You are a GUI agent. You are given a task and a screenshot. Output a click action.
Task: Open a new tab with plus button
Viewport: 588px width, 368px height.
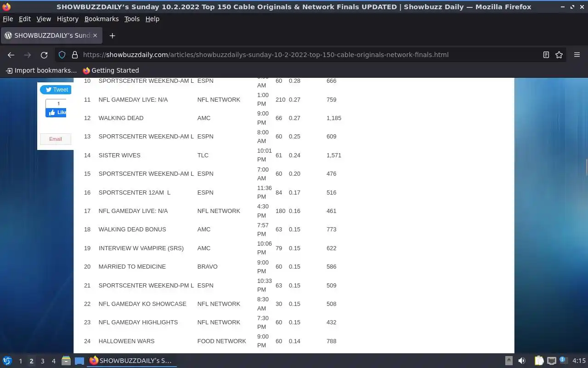point(112,35)
